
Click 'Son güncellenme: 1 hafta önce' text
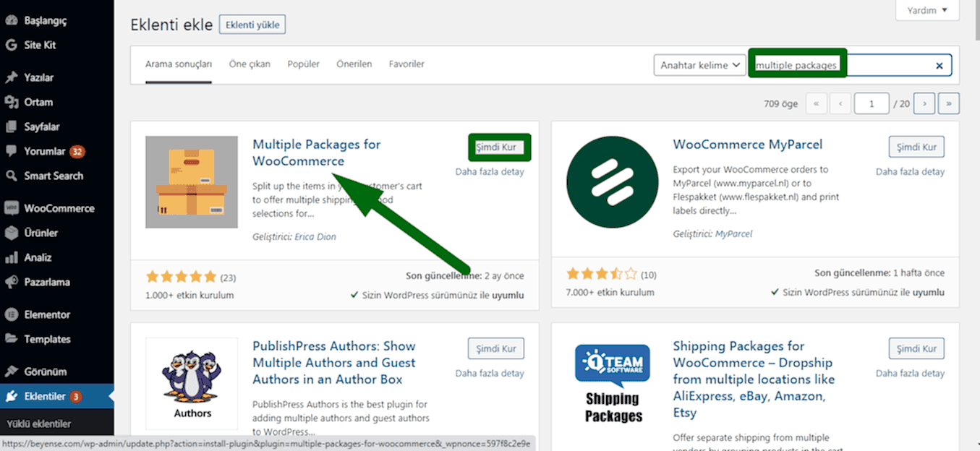coord(879,273)
